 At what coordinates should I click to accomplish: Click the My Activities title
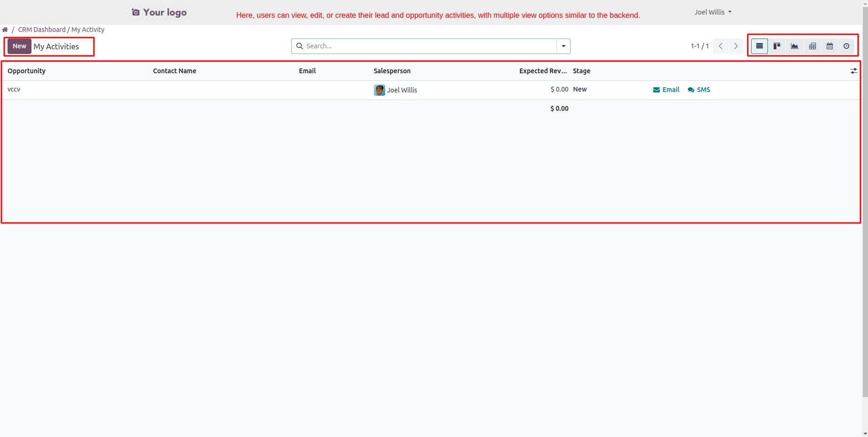[x=56, y=46]
